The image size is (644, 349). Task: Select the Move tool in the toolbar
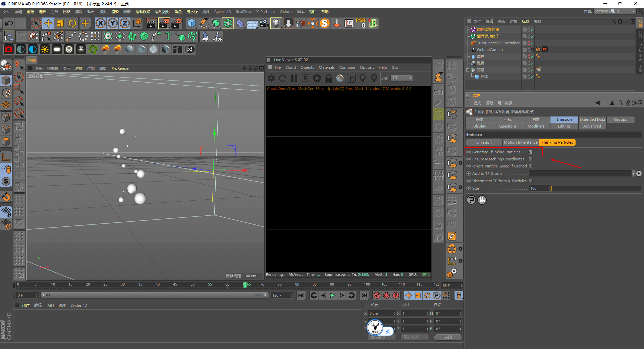48,23
